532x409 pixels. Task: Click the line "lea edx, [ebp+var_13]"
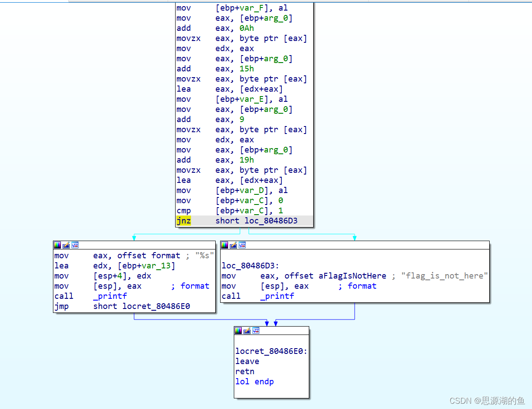[115, 266]
